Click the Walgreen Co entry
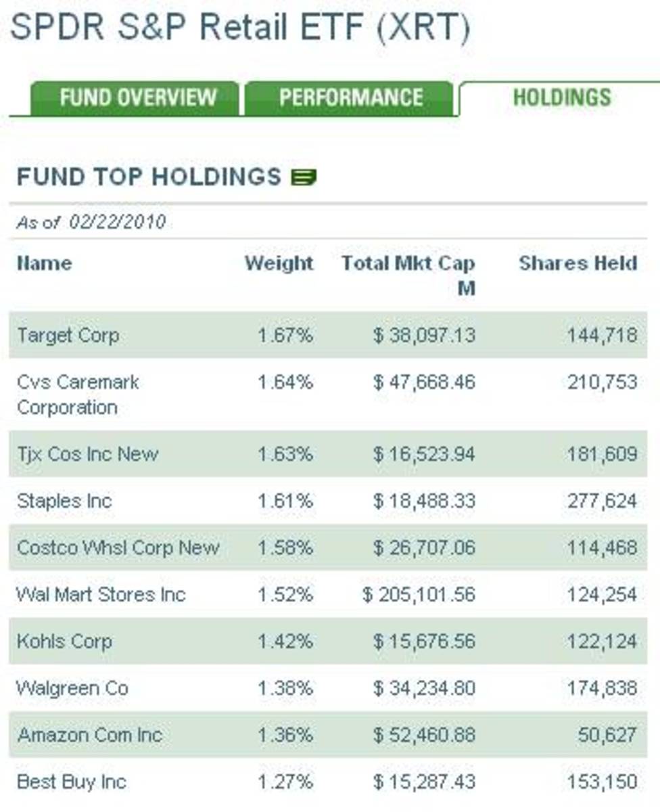The height and width of the screenshot is (812, 660). [x=72, y=688]
